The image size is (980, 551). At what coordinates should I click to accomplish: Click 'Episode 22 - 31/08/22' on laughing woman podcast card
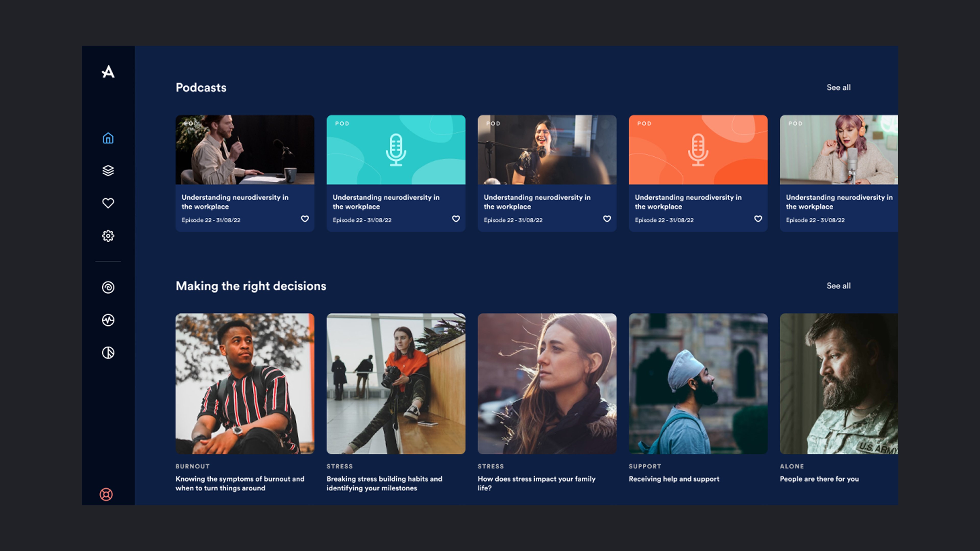(513, 220)
